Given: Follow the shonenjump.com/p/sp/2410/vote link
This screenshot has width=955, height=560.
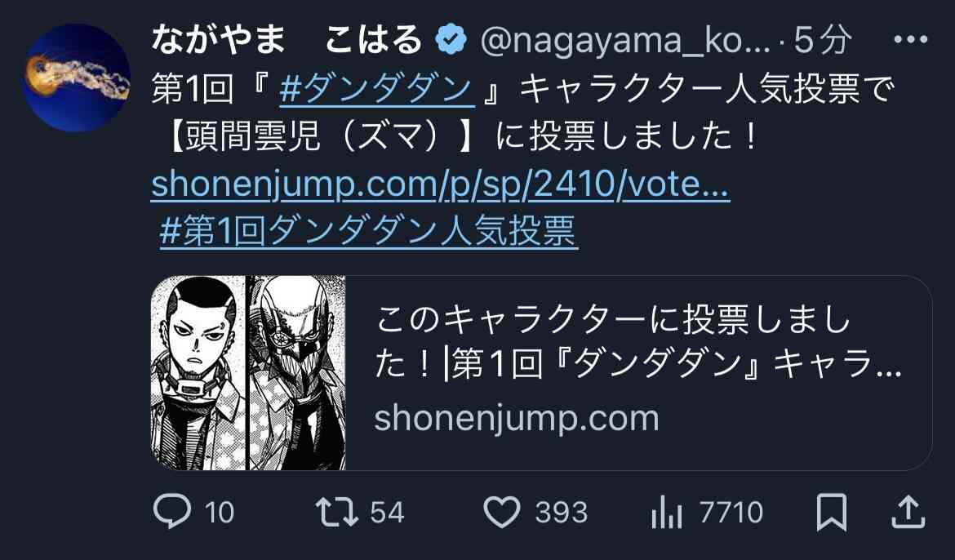Looking at the screenshot, I should coord(440,184).
